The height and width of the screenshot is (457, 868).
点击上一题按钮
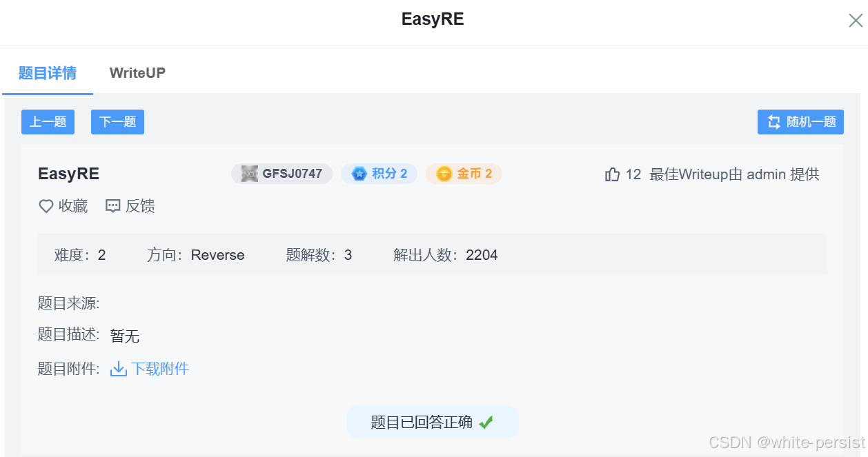point(47,121)
